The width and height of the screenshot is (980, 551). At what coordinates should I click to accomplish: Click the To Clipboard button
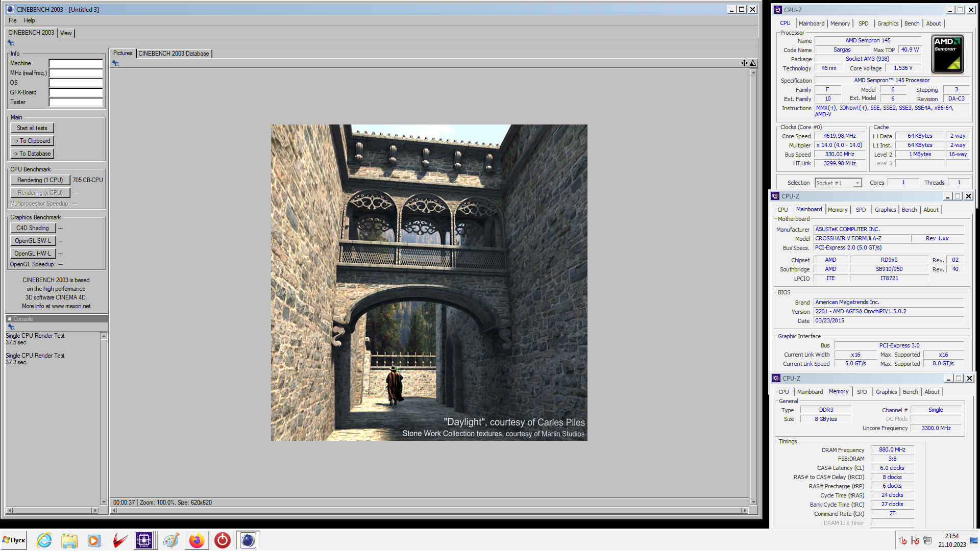(32, 141)
